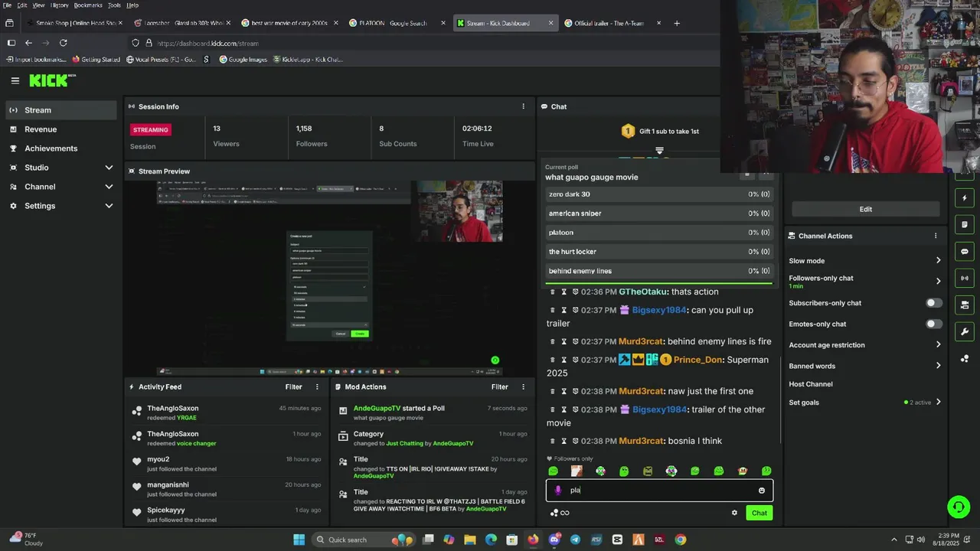Open Google Images bookmark
This screenshot has height=551, width=980.
(243, 59)
